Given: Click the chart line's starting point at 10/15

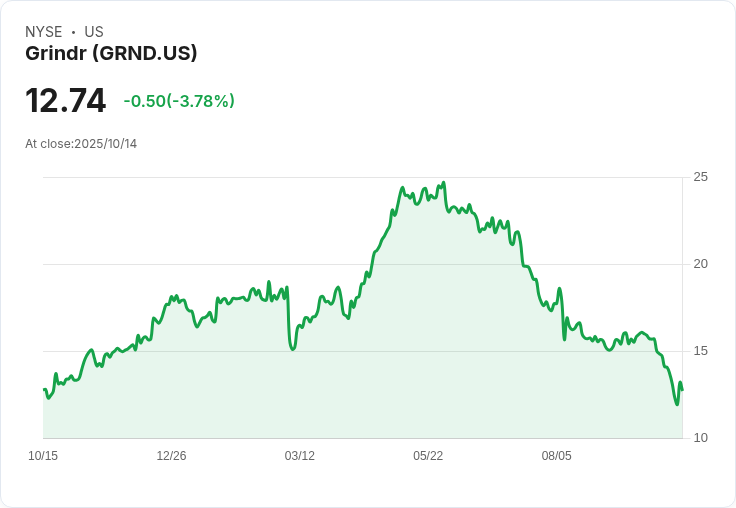Looking at the screenshot, I should click(x=44, y=389).
